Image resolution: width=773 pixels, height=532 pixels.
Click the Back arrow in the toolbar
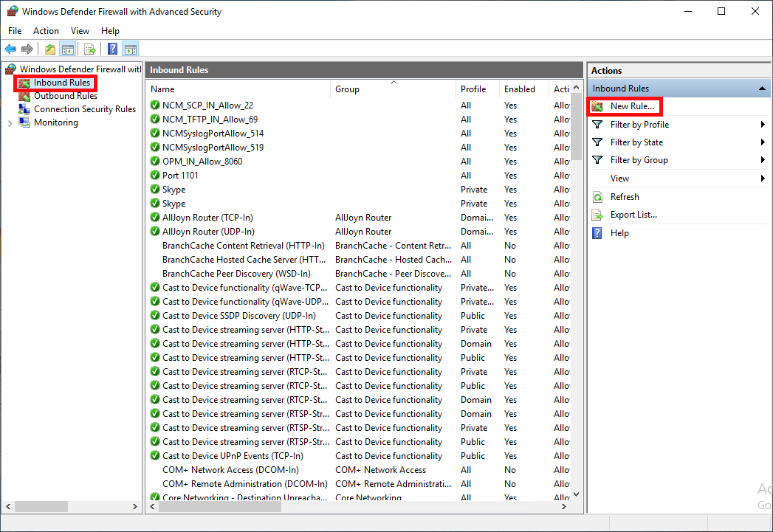10,49
